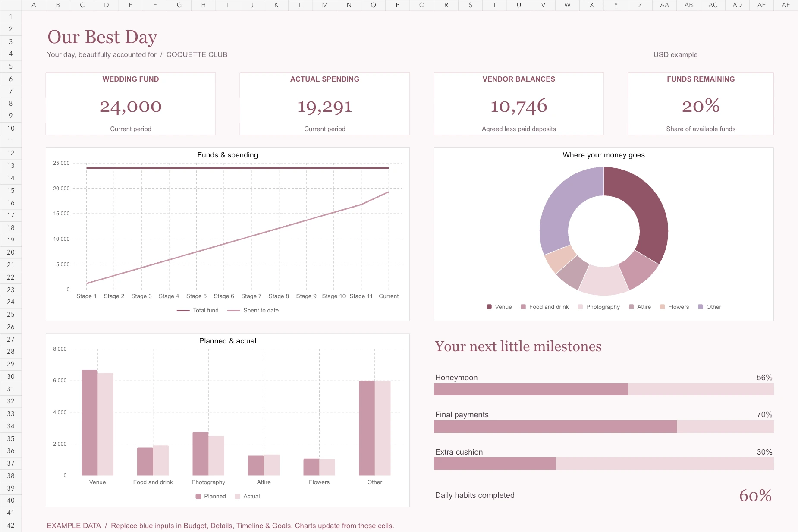The width and height of the screenshot is (798, 532).
Task: Click the Total fund legend entry
Action: (x=198, y=310)
